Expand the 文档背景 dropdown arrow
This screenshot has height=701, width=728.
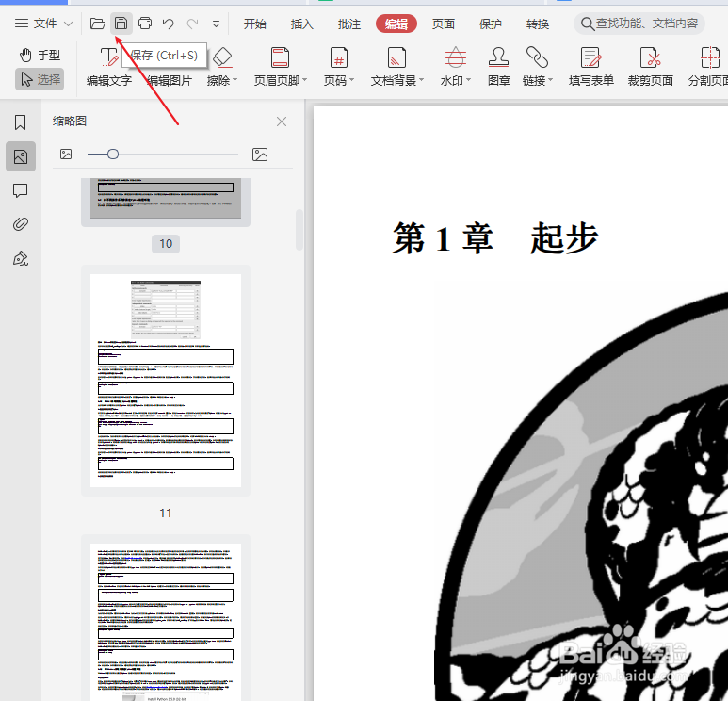(x=422, y=80)
